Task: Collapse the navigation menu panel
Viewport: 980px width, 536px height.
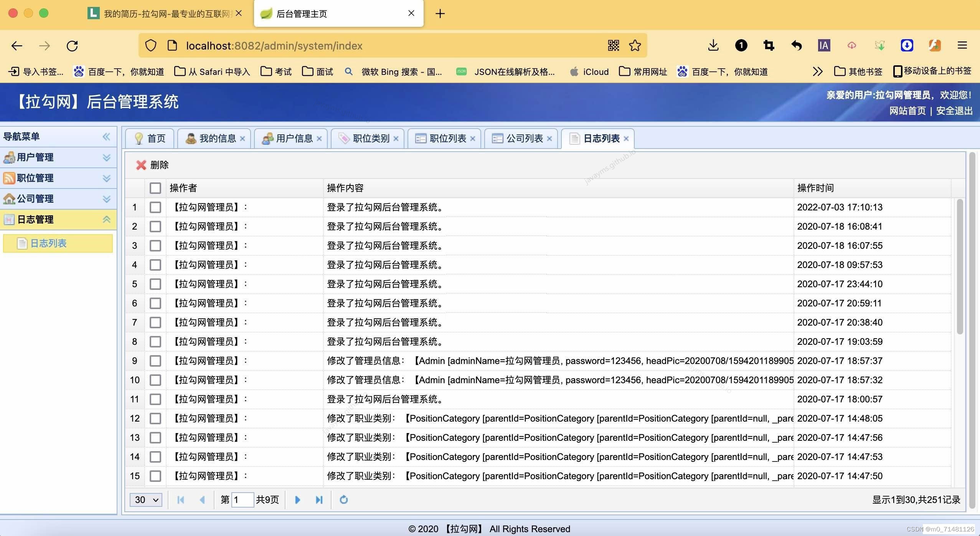Action: (x=106, y=137)
